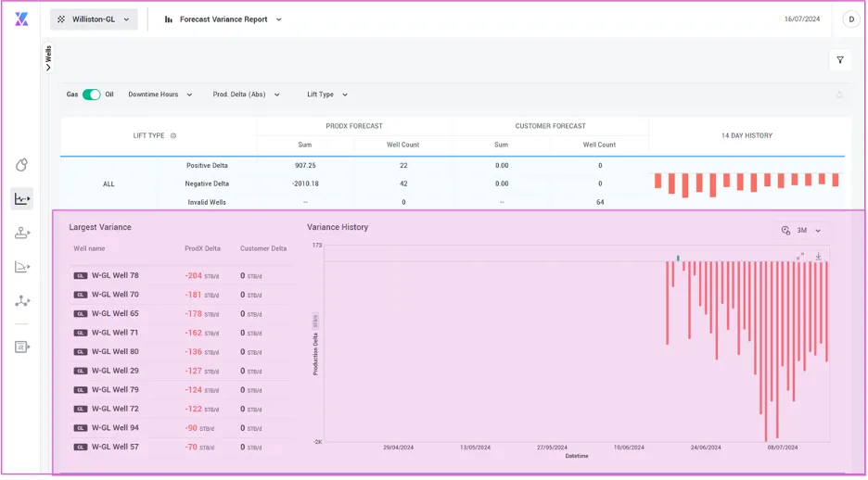Click the -2010.18 ProdX sum value
The image size is (868, 480).
click(x=305, y=183)
